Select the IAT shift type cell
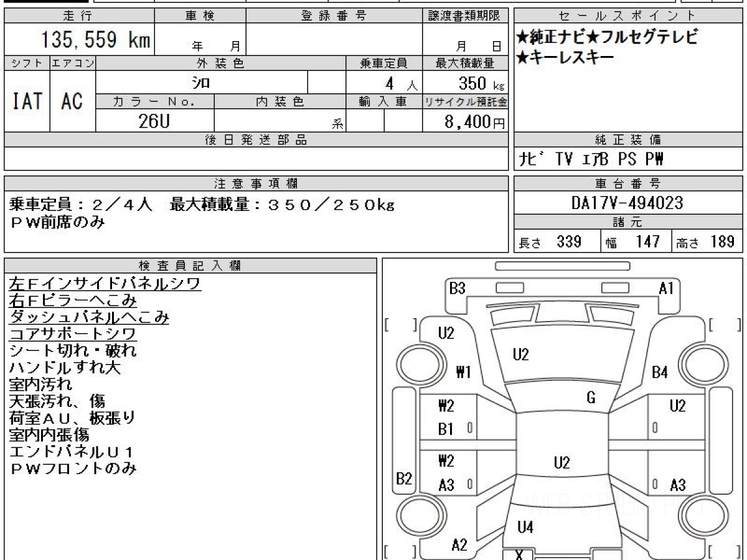 pyautogui.click(x=27, y=101)
